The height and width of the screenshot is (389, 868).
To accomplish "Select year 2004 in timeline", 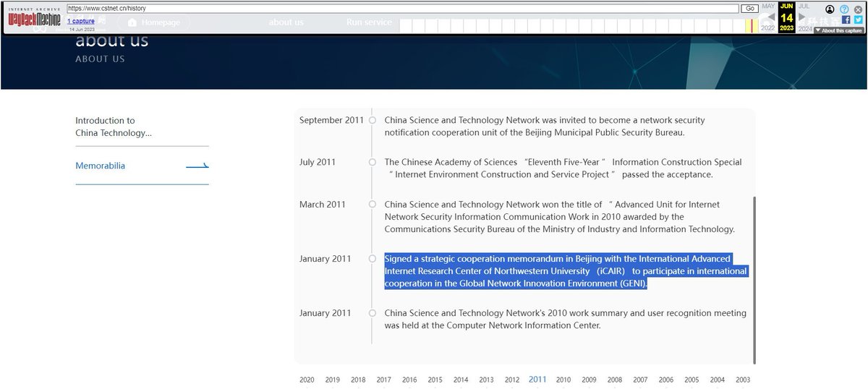I will [718, 380].
